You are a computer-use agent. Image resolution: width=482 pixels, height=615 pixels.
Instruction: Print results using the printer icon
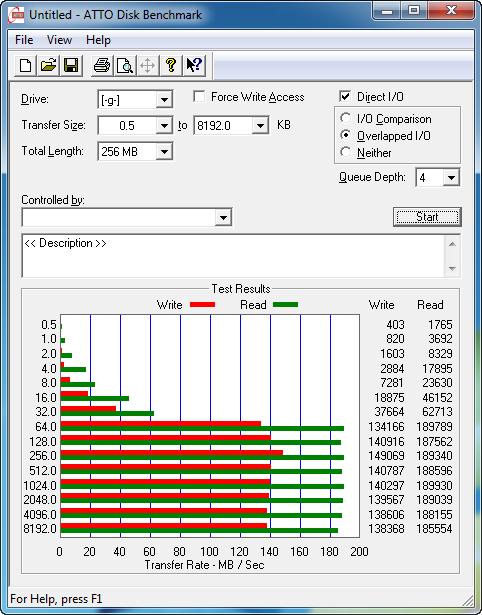click(x=102, y=65)
